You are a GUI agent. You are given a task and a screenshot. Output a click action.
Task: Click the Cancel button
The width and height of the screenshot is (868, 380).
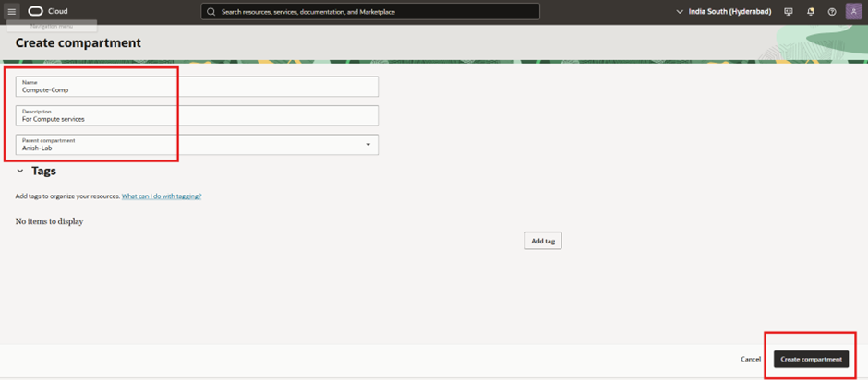[751, 359]
